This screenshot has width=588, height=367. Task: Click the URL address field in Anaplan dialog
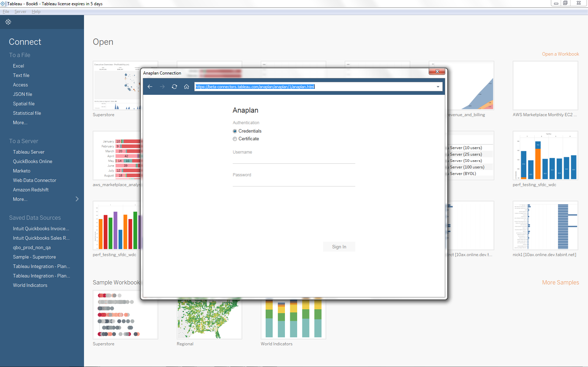point(315,87)
